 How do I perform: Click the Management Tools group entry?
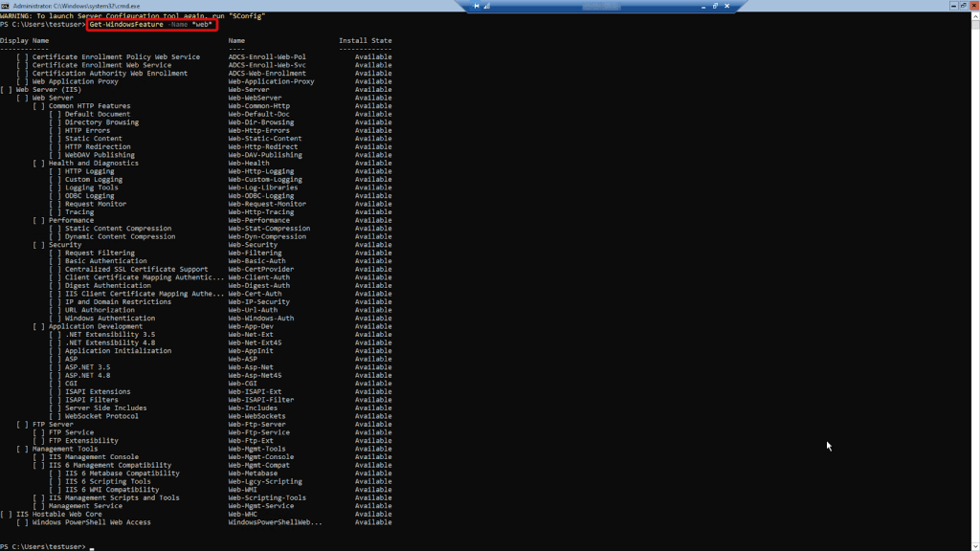click(65, 449)
